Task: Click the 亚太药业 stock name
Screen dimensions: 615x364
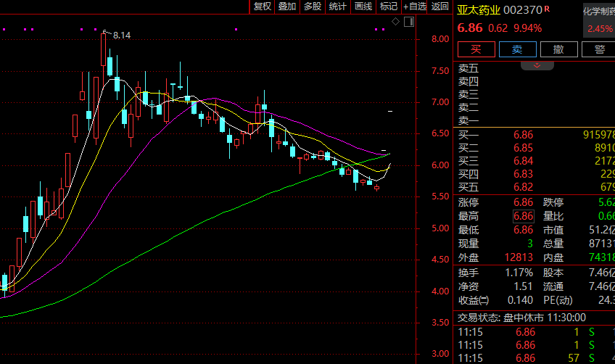Action: tap(477, 9)
